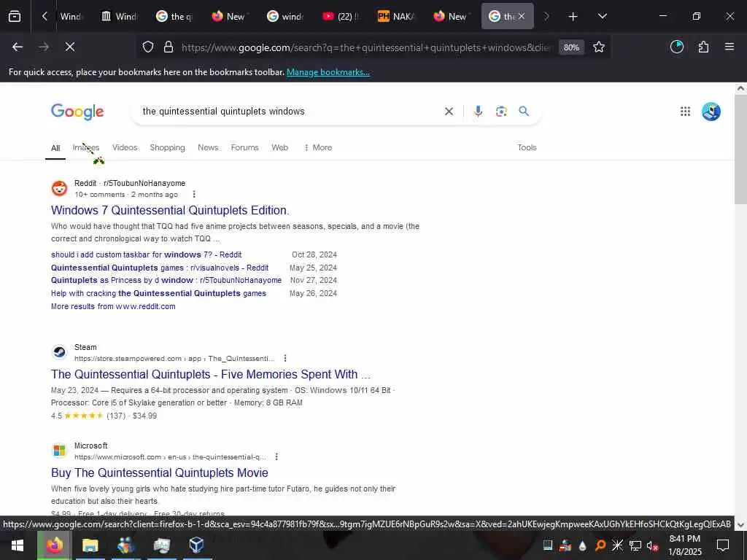Open 'Quintuplets as Princess by d window'
Screen dimensions: 747x560
point(166,281)
